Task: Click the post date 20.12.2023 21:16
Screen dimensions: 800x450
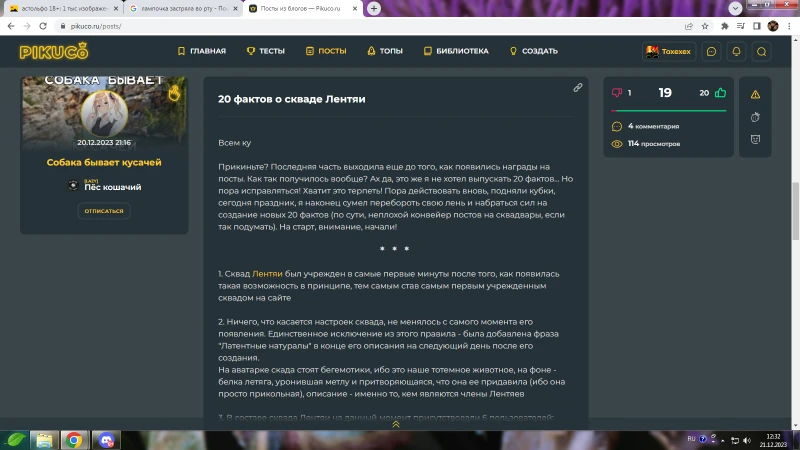Action: click(x=104, y=143)
